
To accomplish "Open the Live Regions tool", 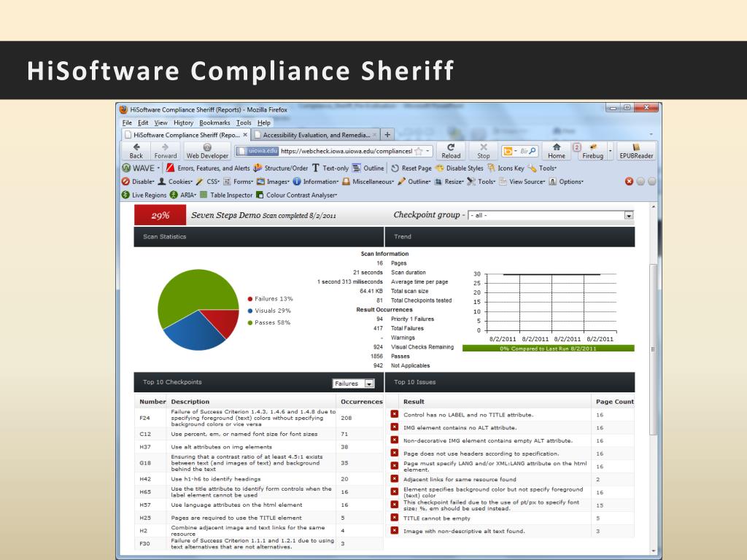I will coord(144,195).
